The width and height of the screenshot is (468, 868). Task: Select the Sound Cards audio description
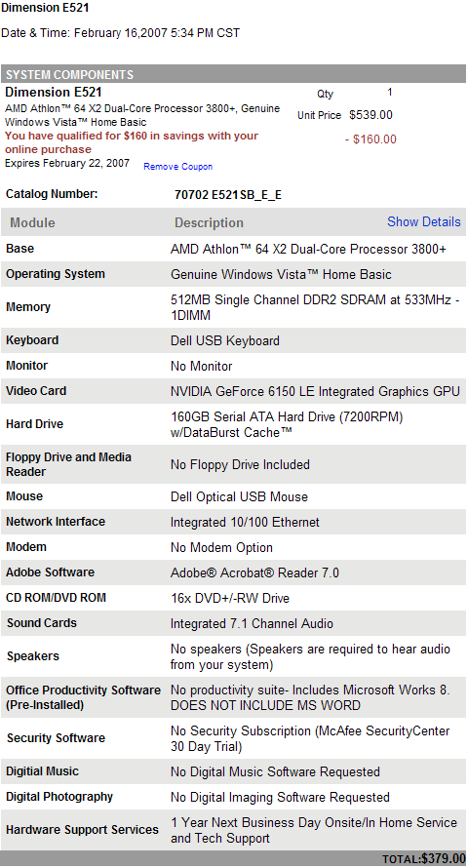252,624
